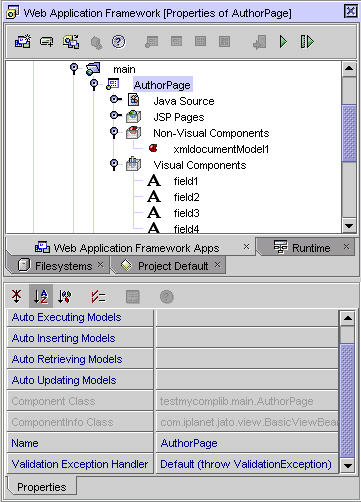Viewport: 361px width, 502px height.
Task: Click the grayed gear icon in top toolbar
Action: tap(96, 42)
